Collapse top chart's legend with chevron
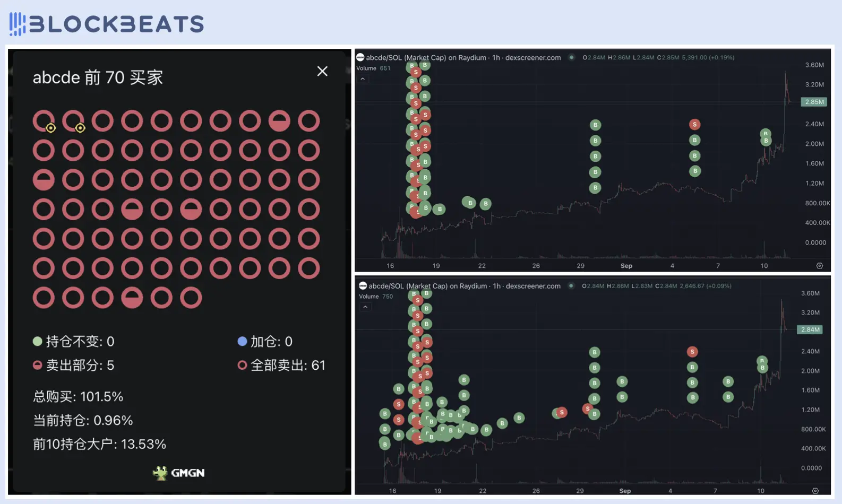The width and height of the screenshot is (842, 504). 363,79
